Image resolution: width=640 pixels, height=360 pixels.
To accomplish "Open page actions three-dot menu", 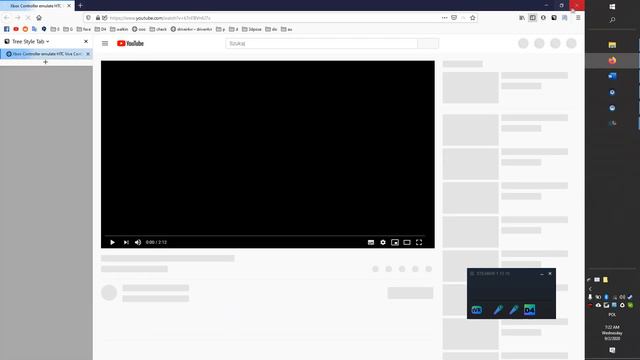I will pos(444,18).
